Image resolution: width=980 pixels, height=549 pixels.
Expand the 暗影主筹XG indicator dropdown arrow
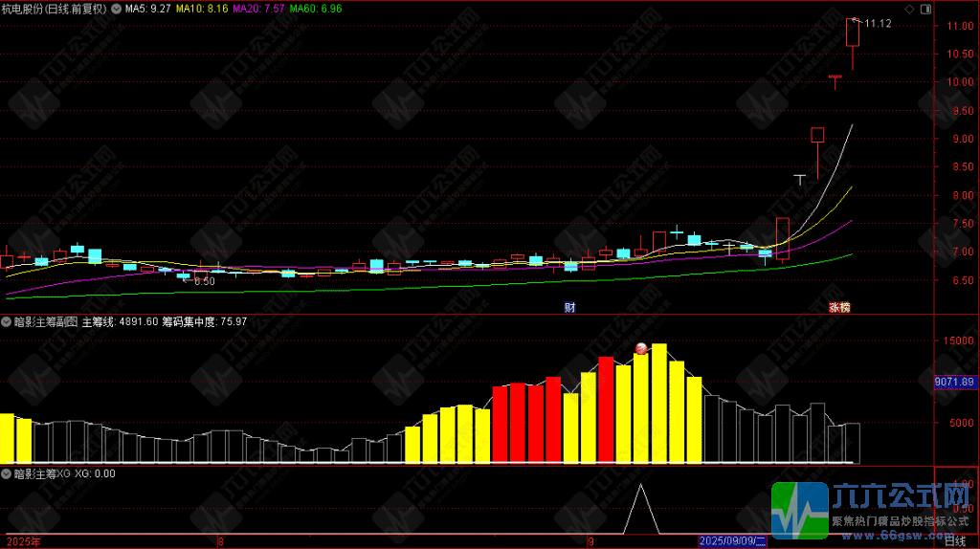(x=7, y=474)
